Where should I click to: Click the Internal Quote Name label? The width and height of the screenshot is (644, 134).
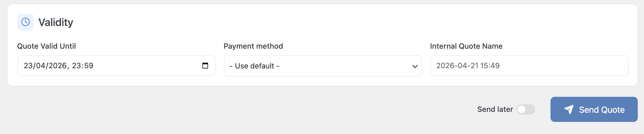[466, 46]
